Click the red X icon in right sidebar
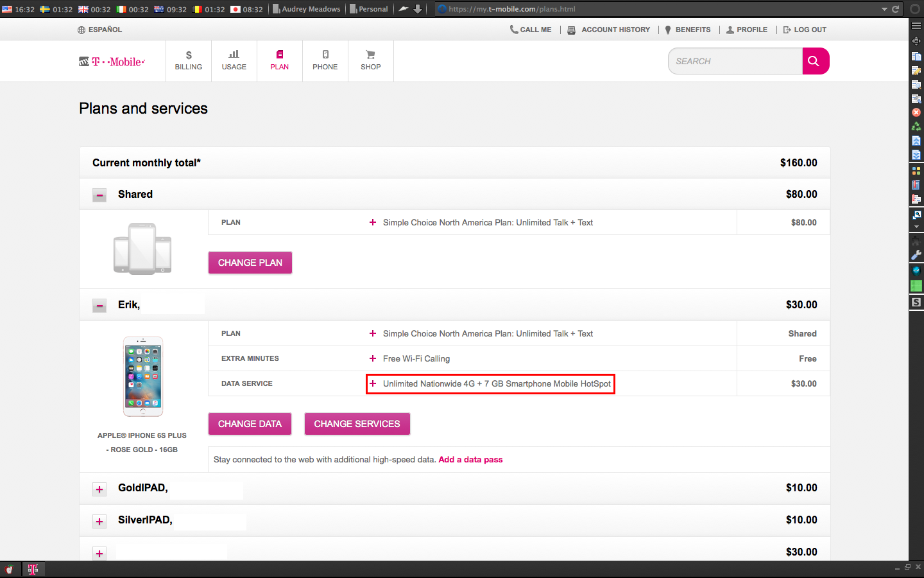This screenshot has height=578, width=924. coord(916,112)
